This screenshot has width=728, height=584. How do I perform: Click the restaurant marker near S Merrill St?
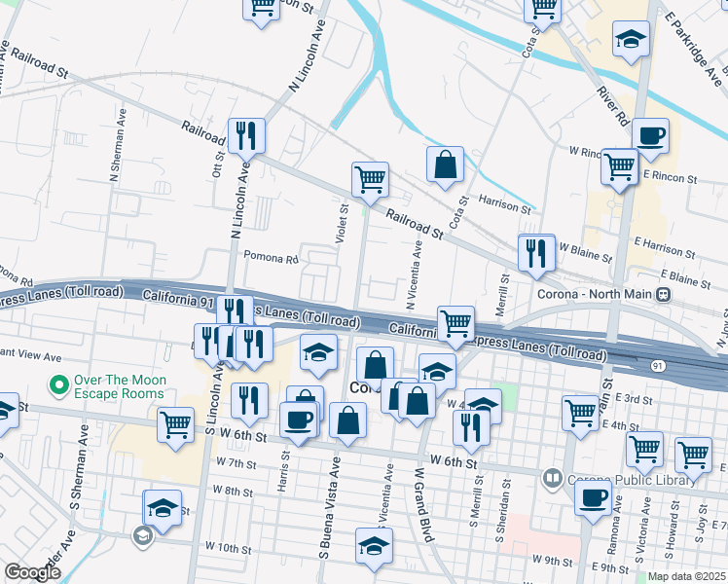[471, 426]
